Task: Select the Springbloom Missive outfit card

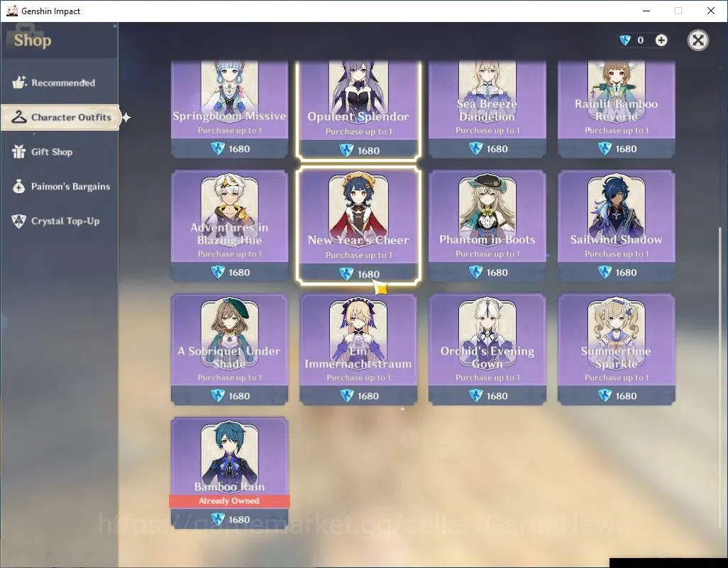Action: (x=229, y=109)
